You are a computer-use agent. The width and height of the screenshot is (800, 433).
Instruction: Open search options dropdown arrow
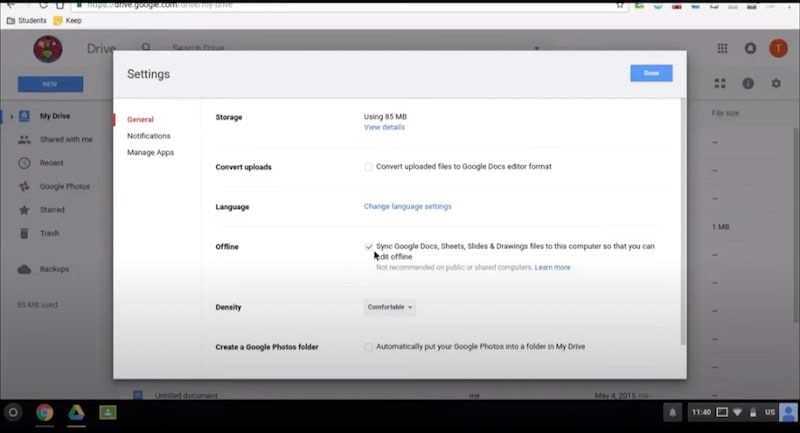[536, 48]
